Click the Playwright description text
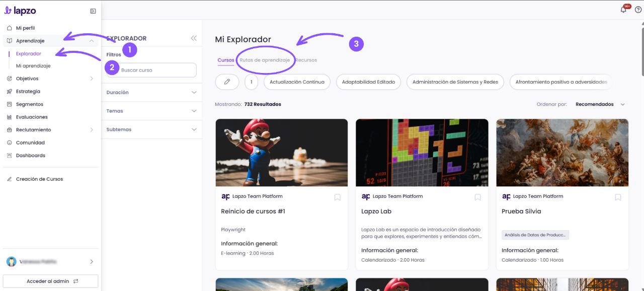This screenshot has width=644, height=291. click(233, 230)
